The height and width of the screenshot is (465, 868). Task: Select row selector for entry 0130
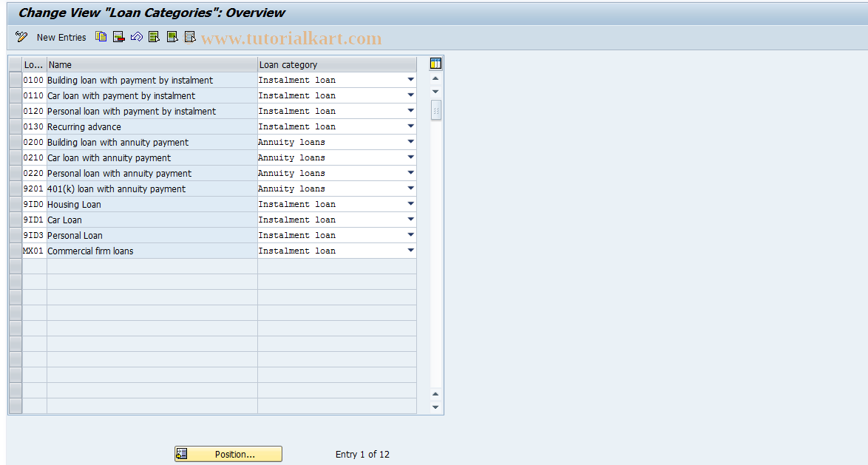(x=16, y=126)
